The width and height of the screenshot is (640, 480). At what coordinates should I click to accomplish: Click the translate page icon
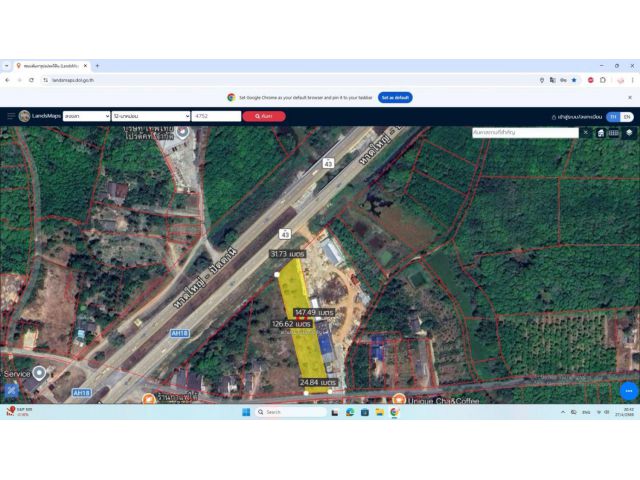click(553, 80)
